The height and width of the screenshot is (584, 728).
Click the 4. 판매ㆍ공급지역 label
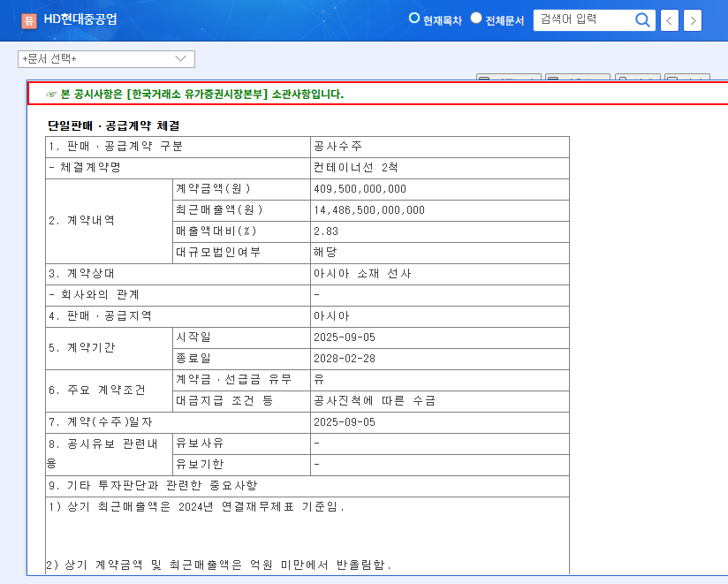pyautogui.click(x=101, y=315)
